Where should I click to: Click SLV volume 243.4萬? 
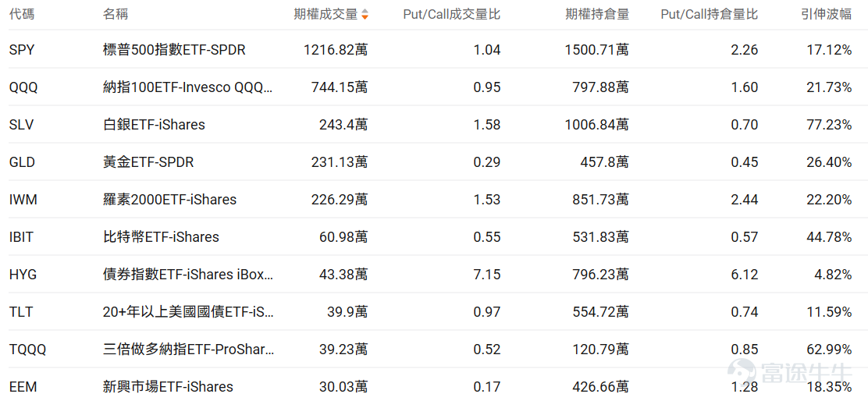click(x=343, y=125)
